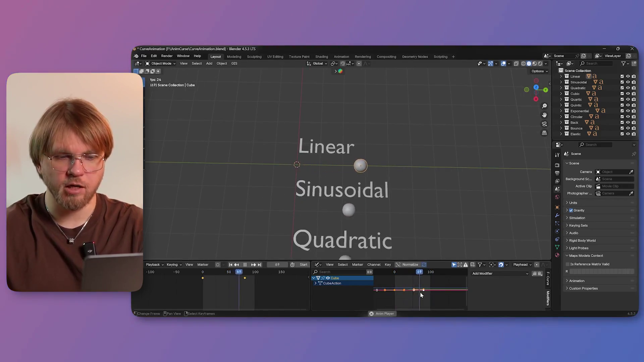Pause the animation playback

coord(245,265)
